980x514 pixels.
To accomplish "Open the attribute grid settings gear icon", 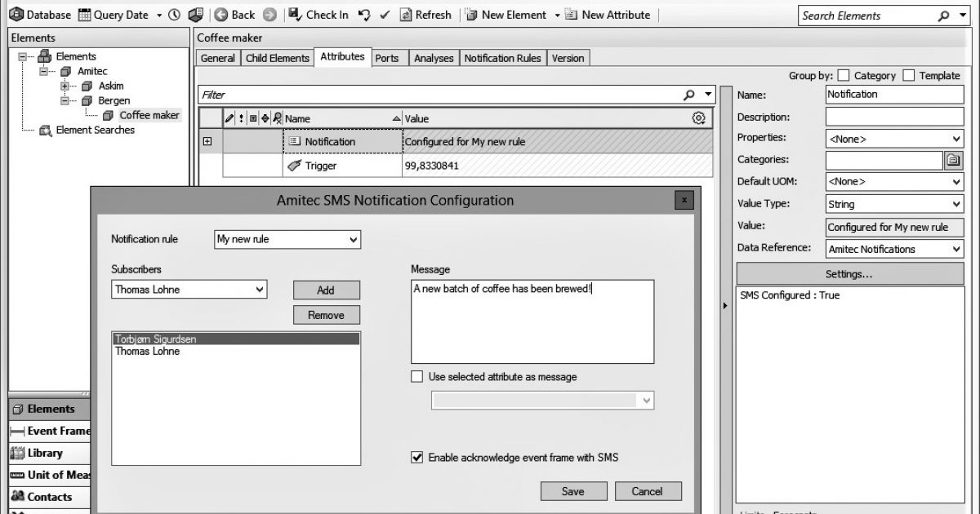I will 700,117.
